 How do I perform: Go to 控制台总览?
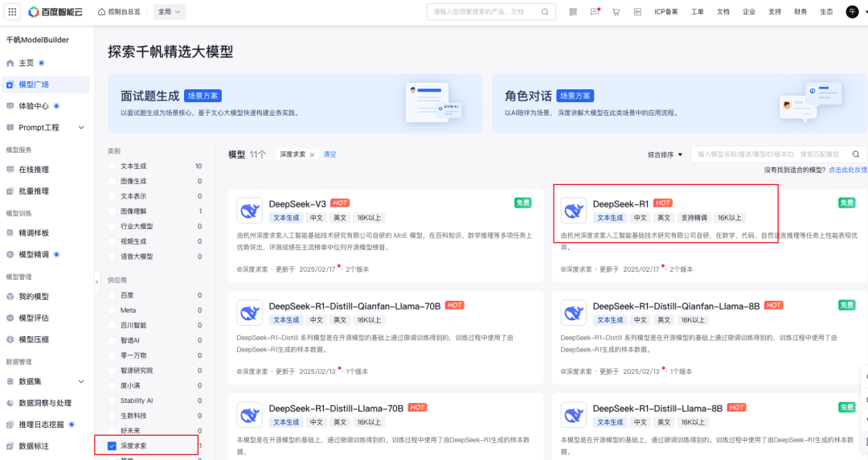119,11
